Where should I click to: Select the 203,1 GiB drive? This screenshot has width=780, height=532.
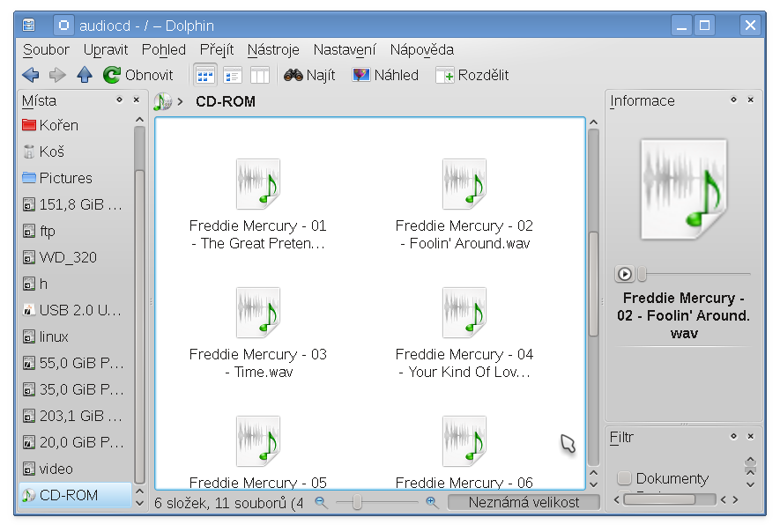(x=76, y=416)
